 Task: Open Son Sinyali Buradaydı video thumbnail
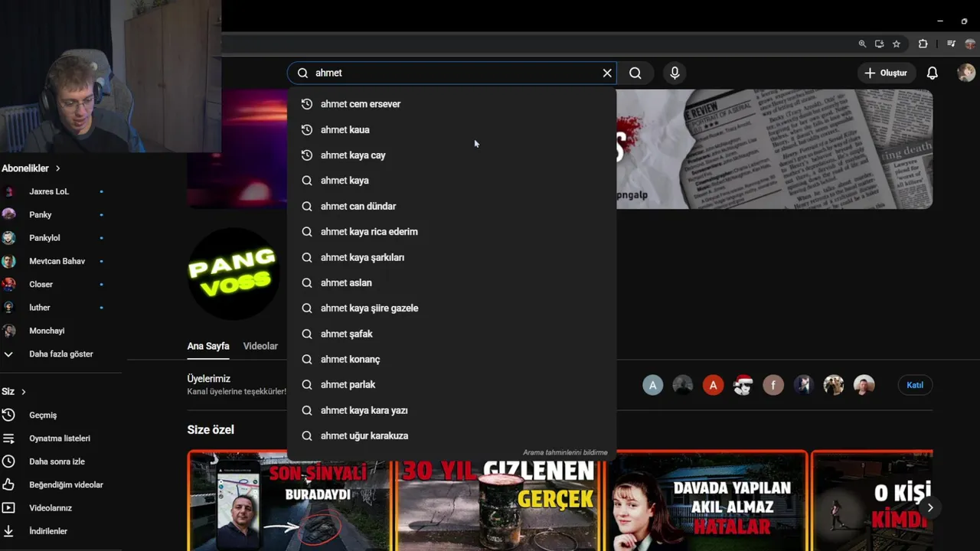coord(290,501)
